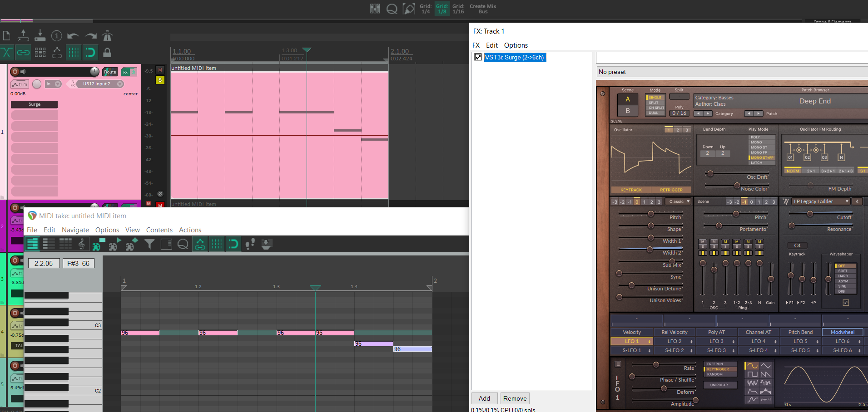Open the Classic oscillator type dropdown
868x412 pixels.
679,201
